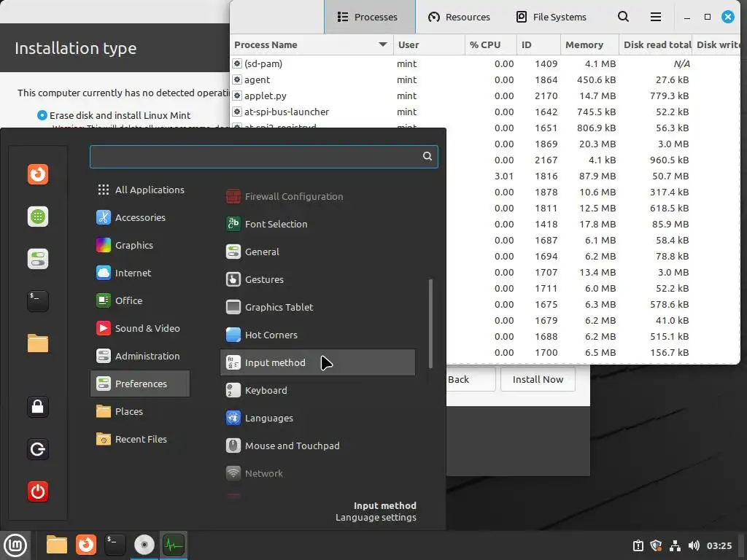Viewport: 747px width, 560px height.
Task: Open Terminal from the taskbar panel
Action: 115,545
